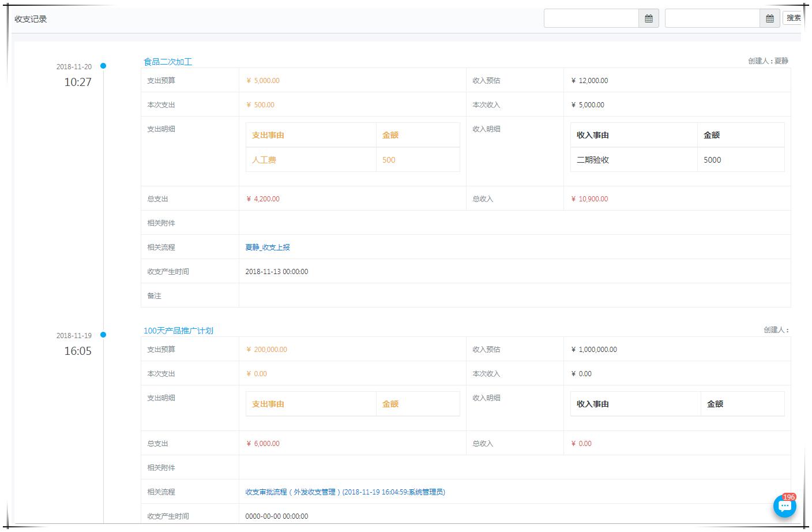Open the 收支审批流程（外发收支管理）link
The height and width of the screenshot is (532, 812).
point(346,492)
